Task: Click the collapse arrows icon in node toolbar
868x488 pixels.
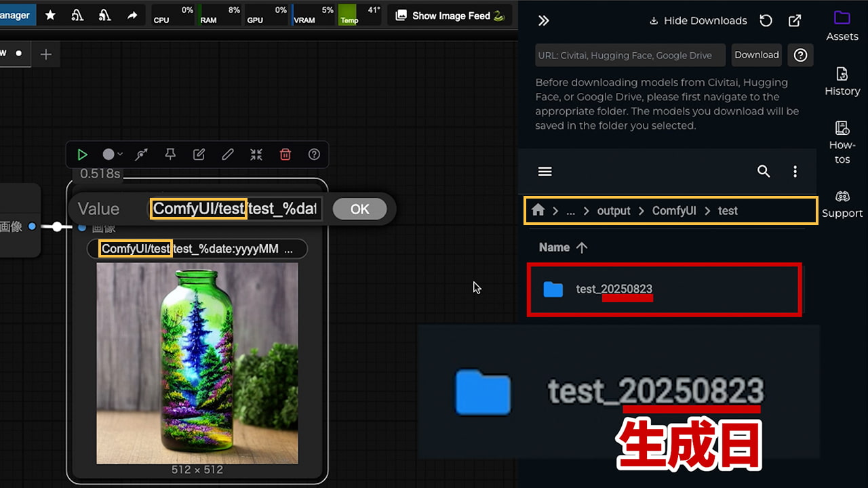Action: click(x=256, y=155)
